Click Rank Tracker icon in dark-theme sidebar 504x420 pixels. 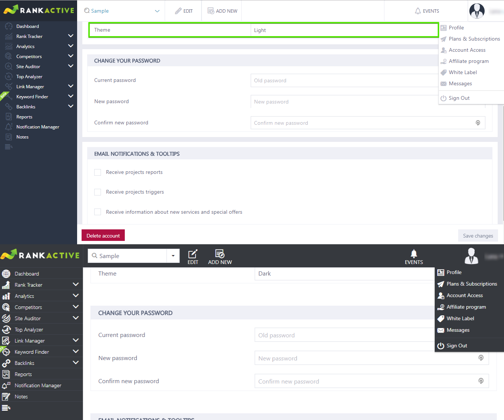[x=6, y=285]
